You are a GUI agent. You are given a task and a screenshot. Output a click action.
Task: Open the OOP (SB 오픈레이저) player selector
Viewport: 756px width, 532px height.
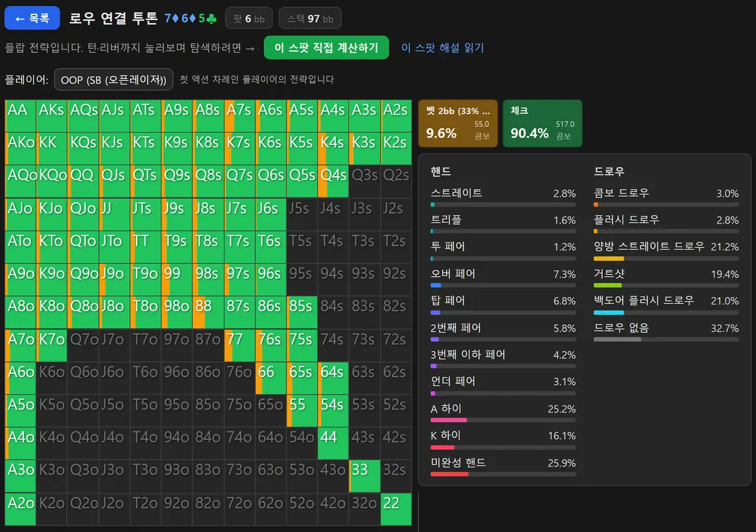tap(113, 80)
